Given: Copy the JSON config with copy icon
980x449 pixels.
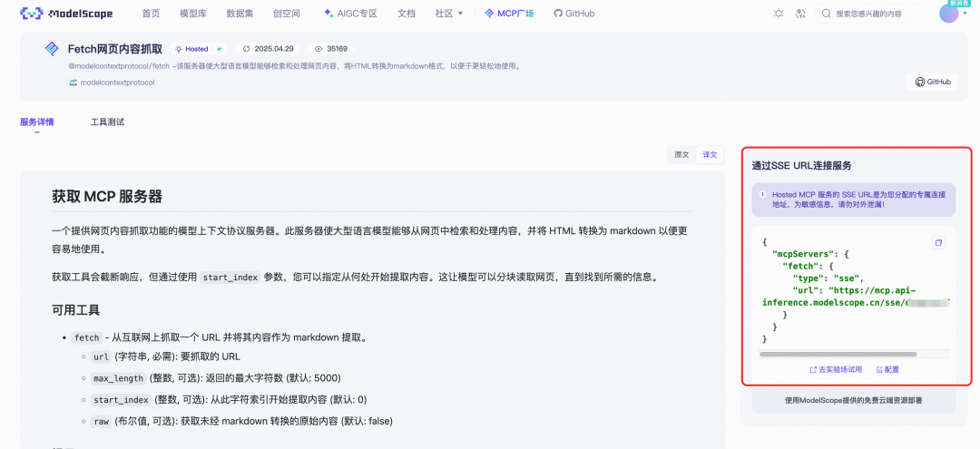Looking at the screenshot, I should 938,243.
